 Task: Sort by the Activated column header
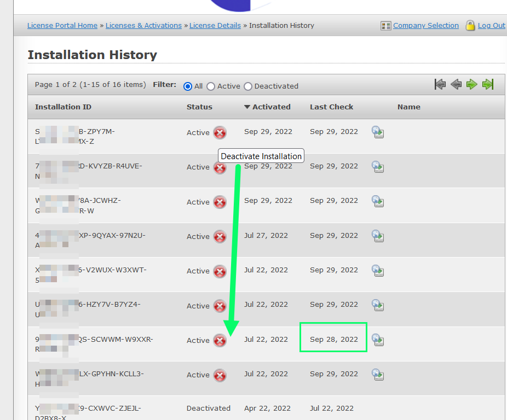click(x=271, y=107)
